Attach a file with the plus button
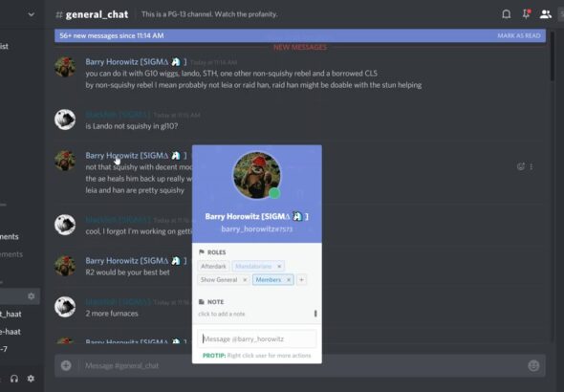 [x=66, y=365]
